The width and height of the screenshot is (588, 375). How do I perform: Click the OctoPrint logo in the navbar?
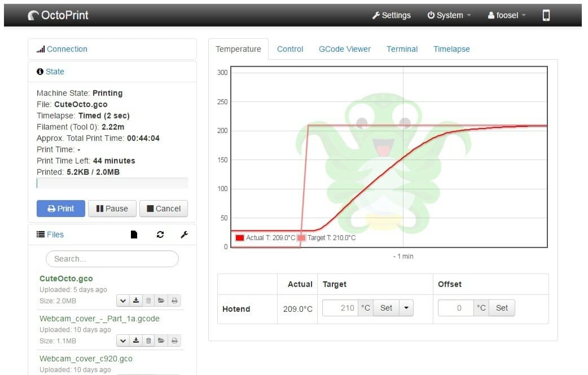(58, 15)
